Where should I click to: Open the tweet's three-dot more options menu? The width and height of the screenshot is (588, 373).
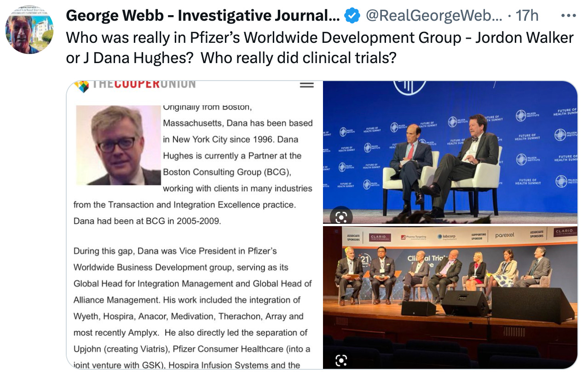(x=569, y=16)
